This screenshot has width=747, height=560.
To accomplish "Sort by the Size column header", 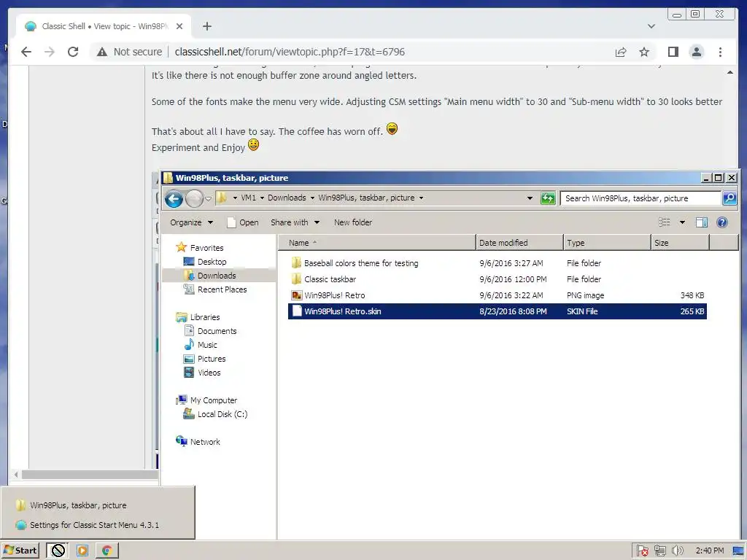I will [681, 243].
